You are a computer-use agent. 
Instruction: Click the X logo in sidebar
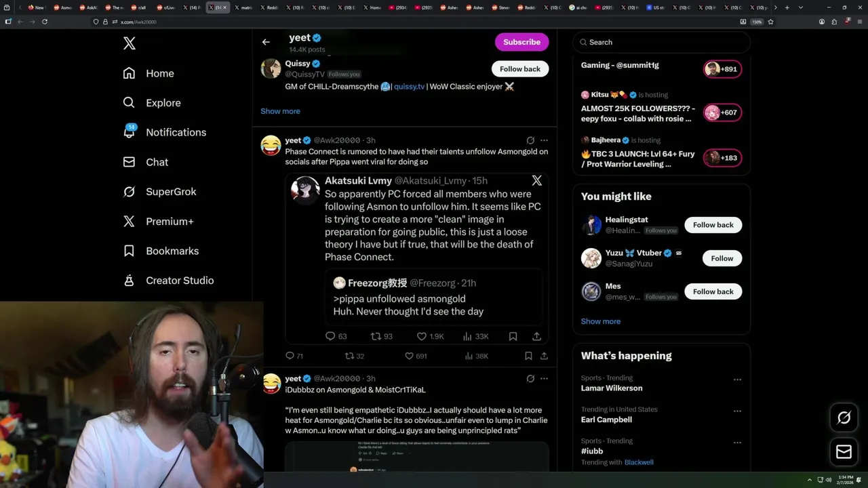pyautogui.click(x=130, y=44)
